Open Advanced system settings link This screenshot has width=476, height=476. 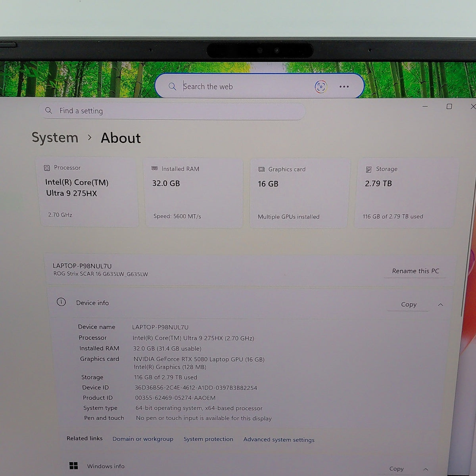pos(279,440)
